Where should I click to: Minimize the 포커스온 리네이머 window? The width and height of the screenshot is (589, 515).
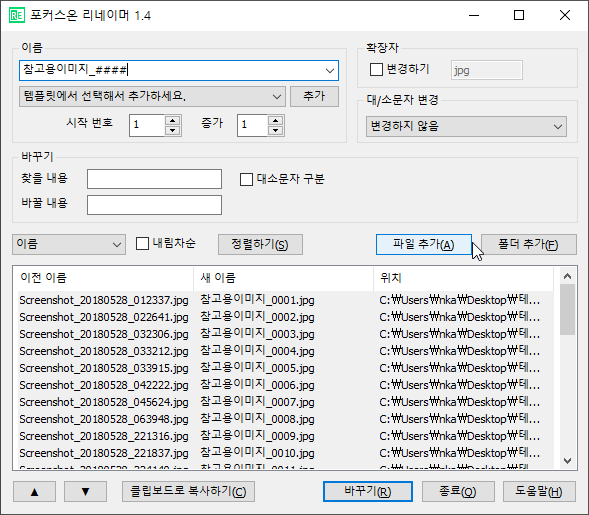click(x=474, y=15)
